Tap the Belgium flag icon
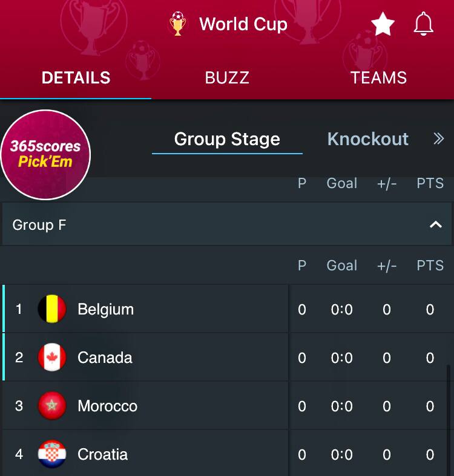The height and width of the screenshot is (476, 454). click(52, 310)
